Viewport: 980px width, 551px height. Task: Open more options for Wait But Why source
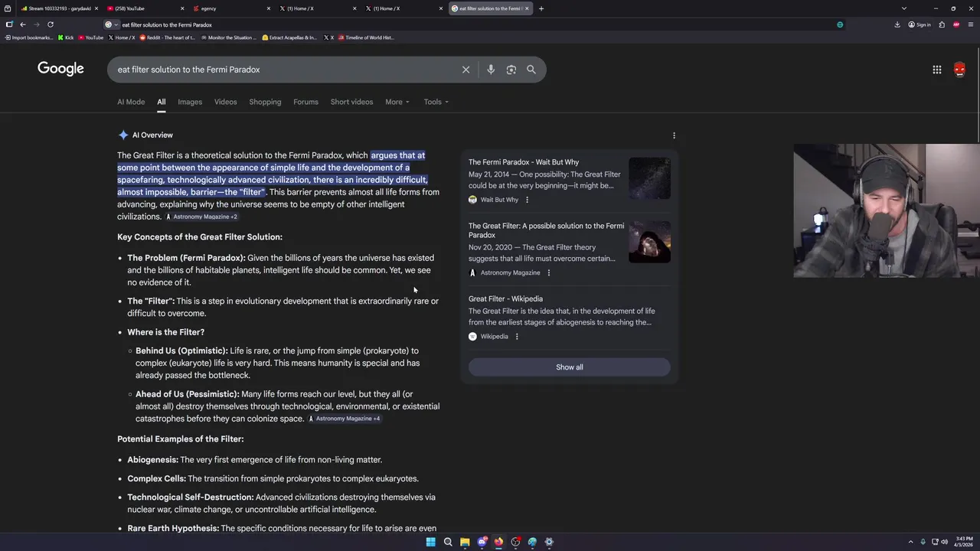point(527,200)
